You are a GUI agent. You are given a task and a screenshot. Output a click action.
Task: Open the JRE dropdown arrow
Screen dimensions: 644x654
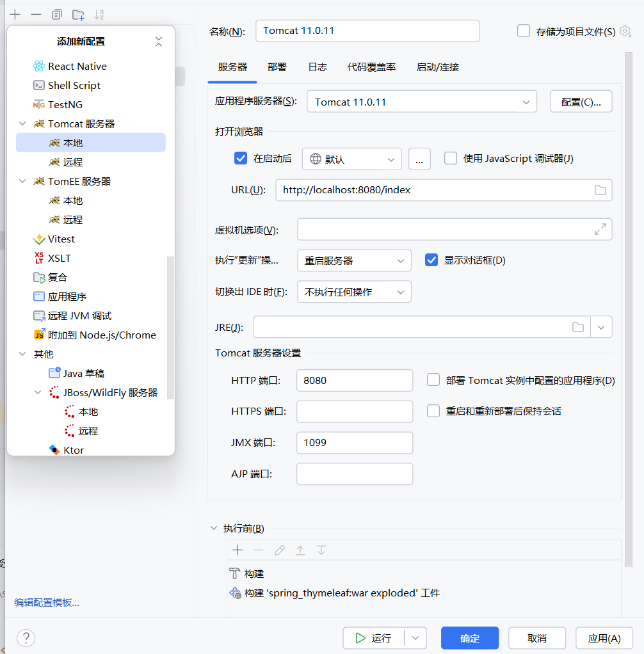601,327
